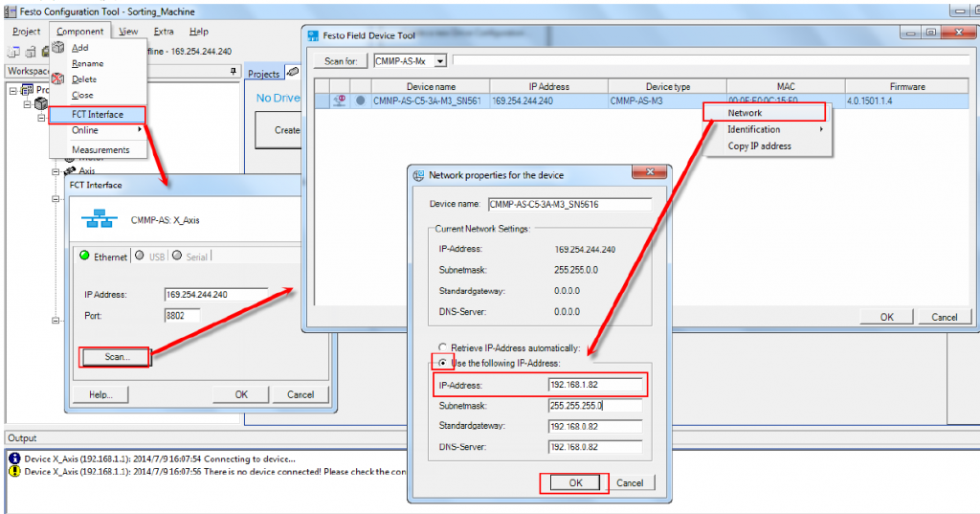Select the component cube icon in the tree
Viewport: 980px width, 514px height.
41,103
